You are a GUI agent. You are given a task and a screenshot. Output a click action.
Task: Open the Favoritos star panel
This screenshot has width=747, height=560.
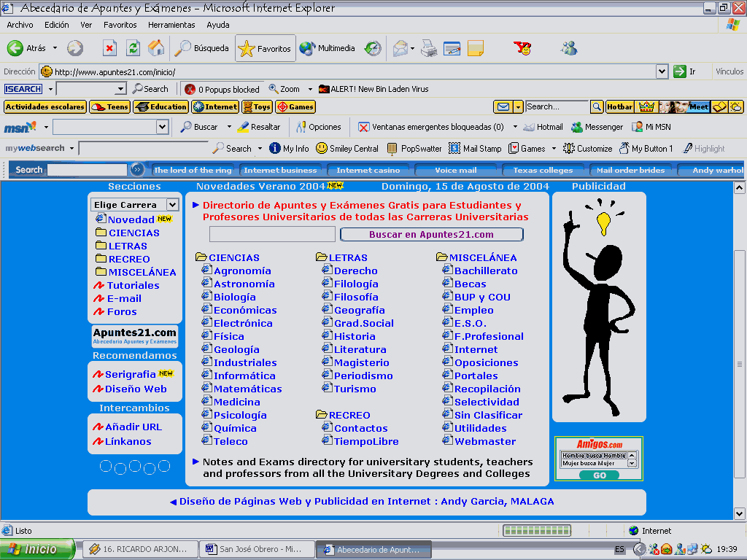(x=265, y=48)
